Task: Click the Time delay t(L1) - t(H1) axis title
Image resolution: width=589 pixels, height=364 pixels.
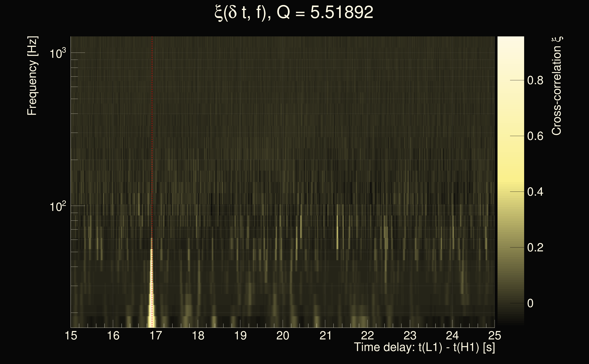Action: click(x=424, y=347)
